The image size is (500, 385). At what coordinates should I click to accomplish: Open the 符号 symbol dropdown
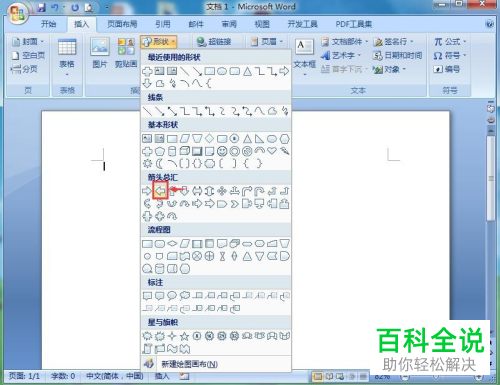[450, 55]
